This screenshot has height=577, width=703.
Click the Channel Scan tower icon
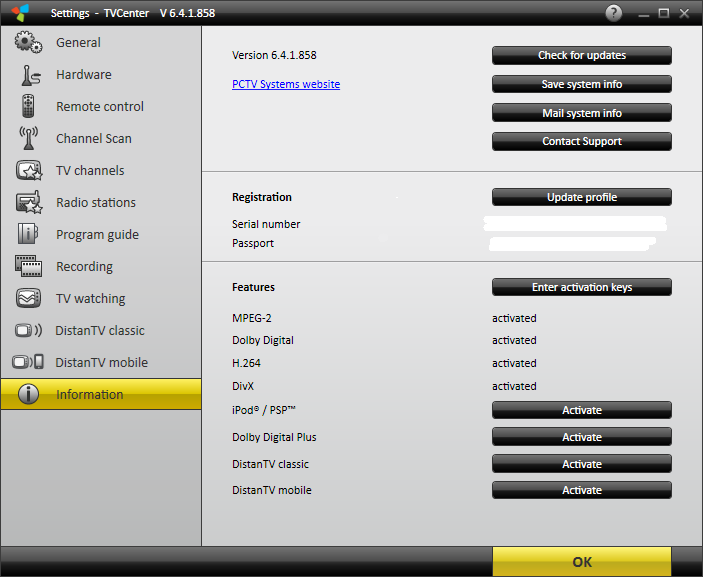[x=28, y=138]
